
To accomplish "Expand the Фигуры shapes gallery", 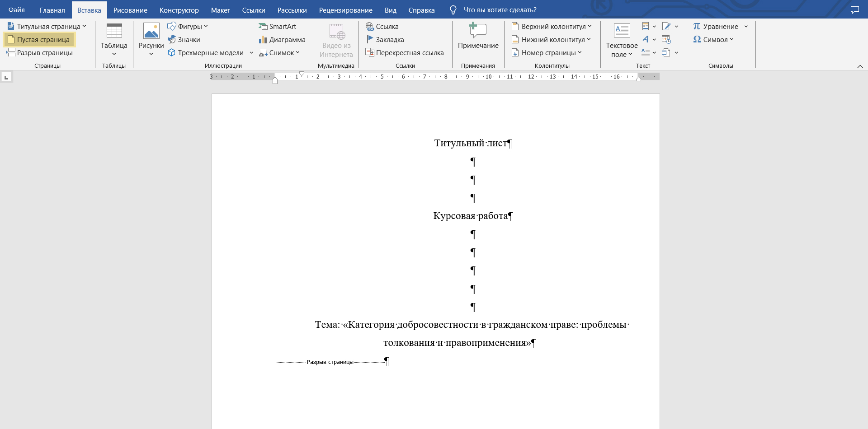I will click(187, 26).
